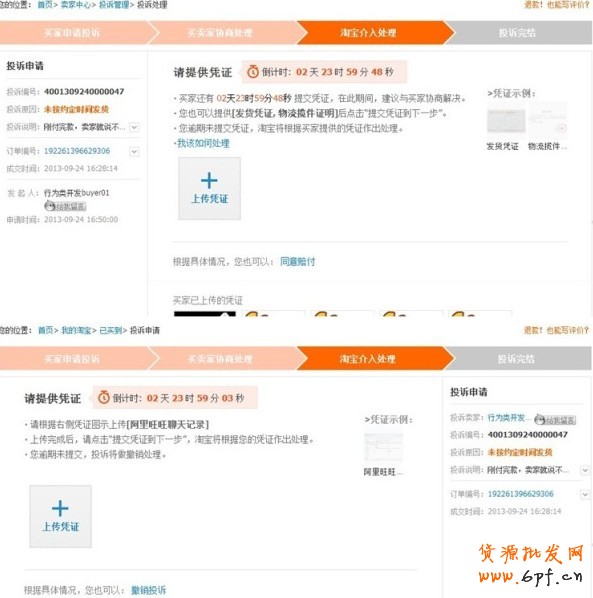This screenshot has width=593, height=598.
Task: Open the 发货凭证 example thumbnail
Action: (506, 121)
